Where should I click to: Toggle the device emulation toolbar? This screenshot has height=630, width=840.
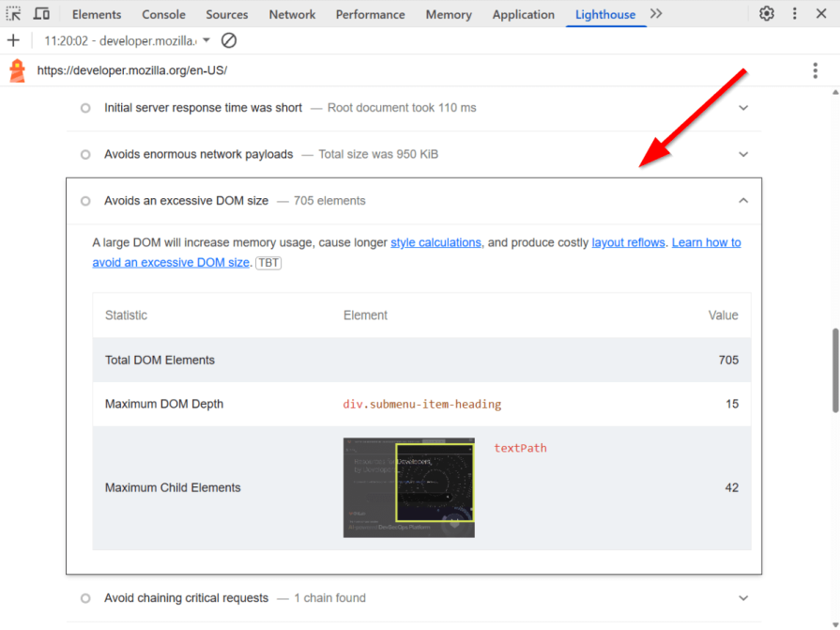pos(38,14)
